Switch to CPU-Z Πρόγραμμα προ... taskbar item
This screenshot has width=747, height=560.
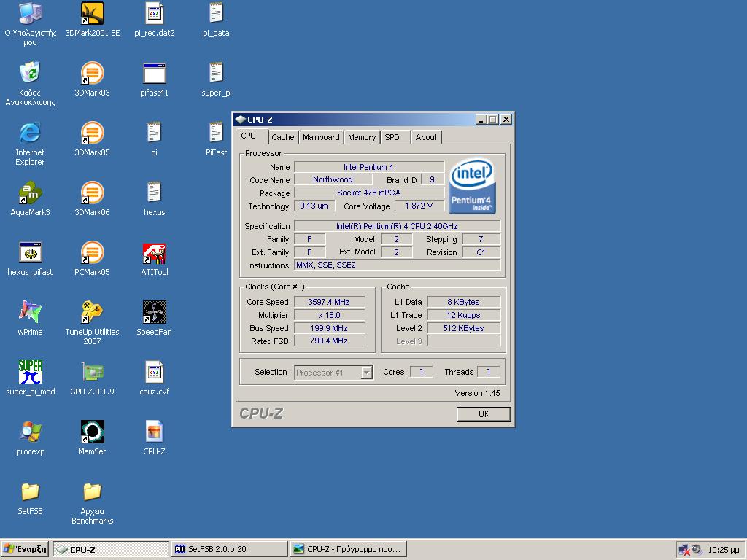[x=349, y=549]
